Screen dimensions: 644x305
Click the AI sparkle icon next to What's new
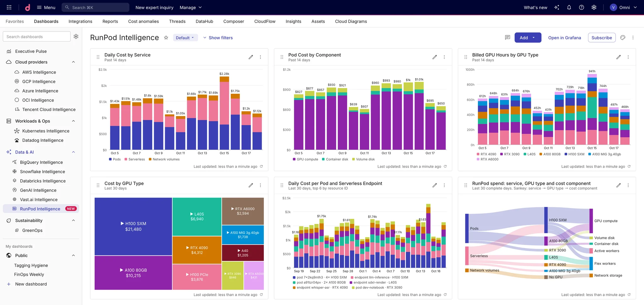click(x=557, y=7)
